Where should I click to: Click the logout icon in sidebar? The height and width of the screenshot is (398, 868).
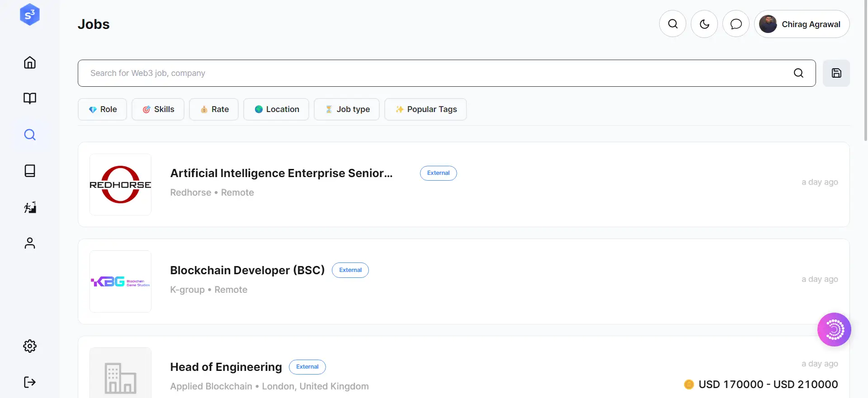click(30, 382)
